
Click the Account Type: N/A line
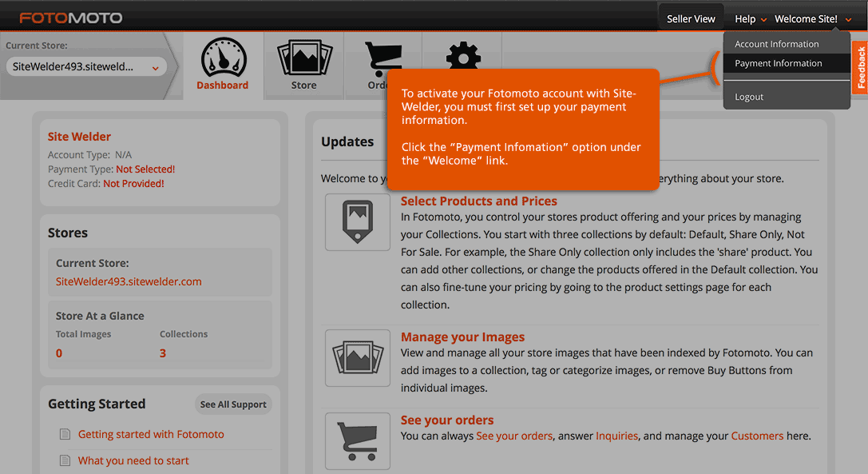(89, 155)
